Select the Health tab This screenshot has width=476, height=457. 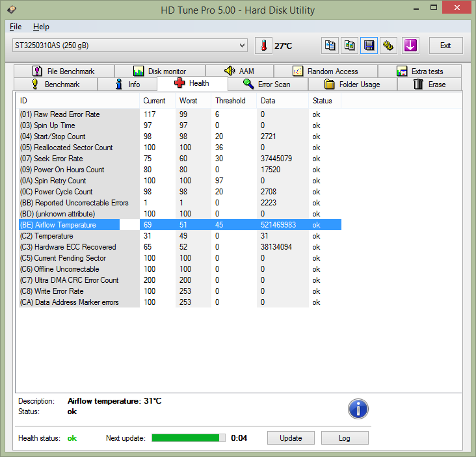[x=192, y=83]
